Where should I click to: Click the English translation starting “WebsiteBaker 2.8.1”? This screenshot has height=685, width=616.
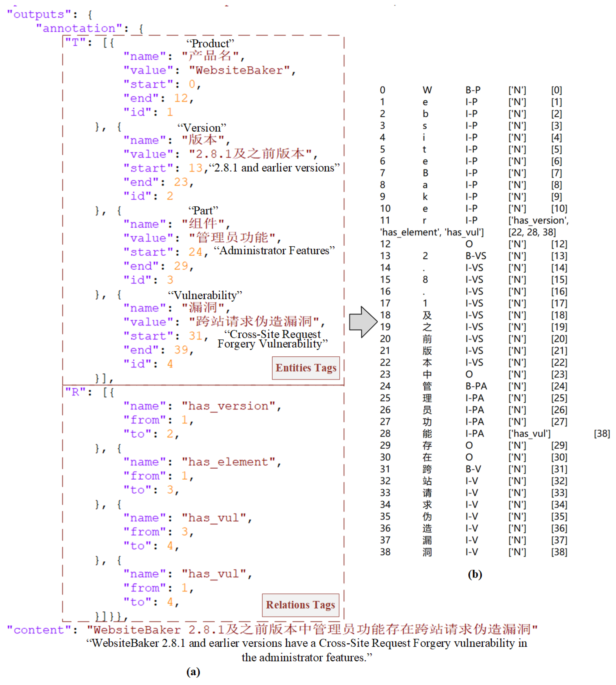click(x=307, y=650)
